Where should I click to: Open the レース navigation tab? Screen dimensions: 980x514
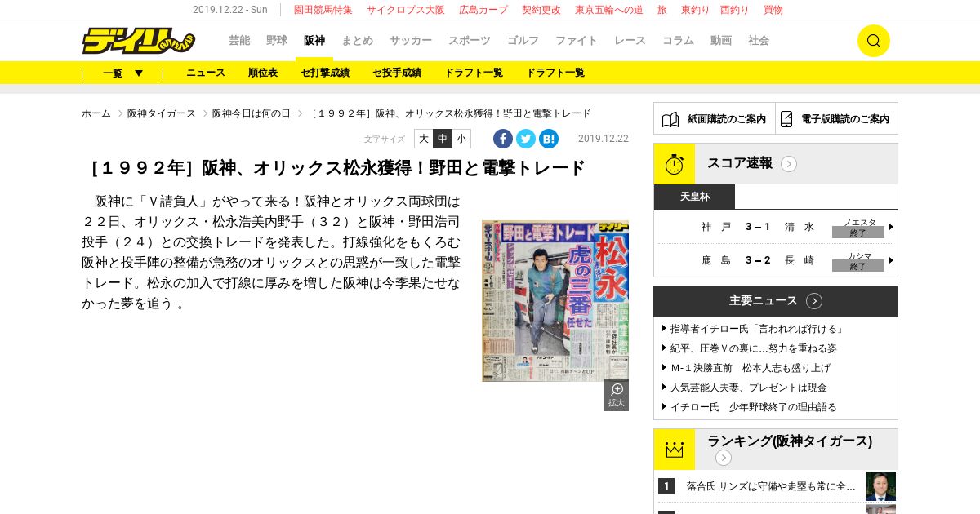(630, 41)
